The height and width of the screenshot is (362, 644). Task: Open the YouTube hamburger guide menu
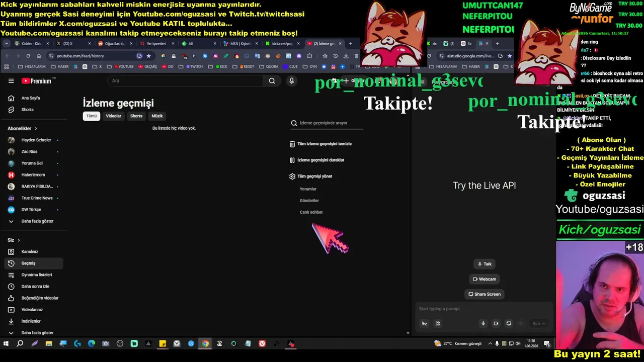click(x=11, y=81)
